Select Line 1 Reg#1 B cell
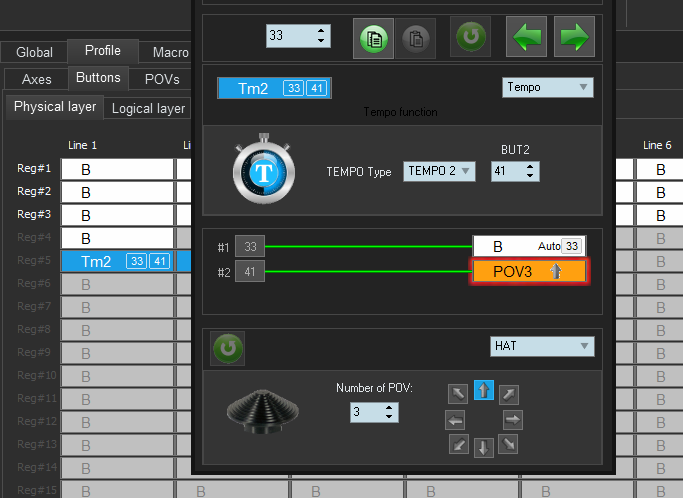 (x=117, y=169)
